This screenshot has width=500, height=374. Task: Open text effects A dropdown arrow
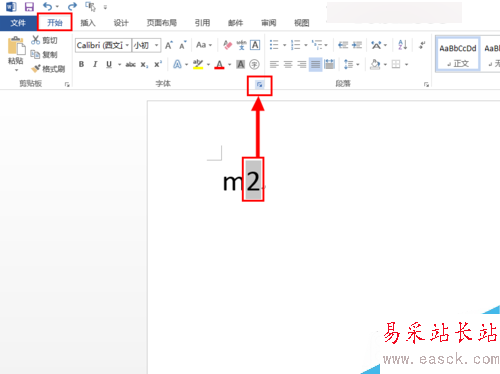point(186,64)
